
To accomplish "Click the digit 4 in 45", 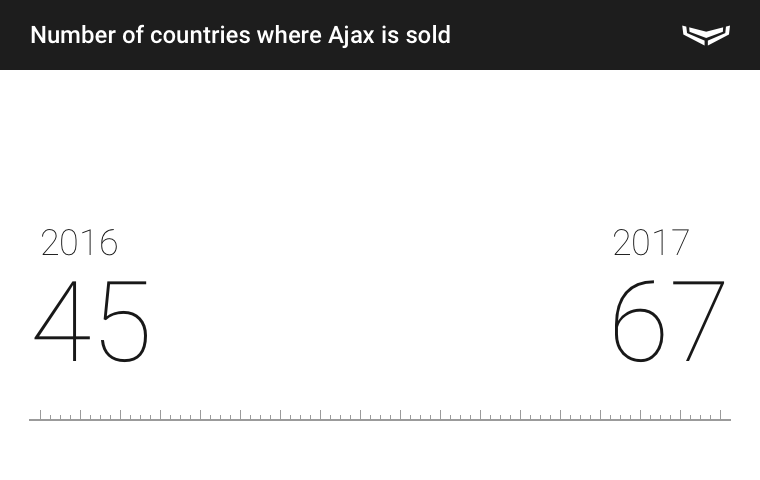I will (62, 322).
